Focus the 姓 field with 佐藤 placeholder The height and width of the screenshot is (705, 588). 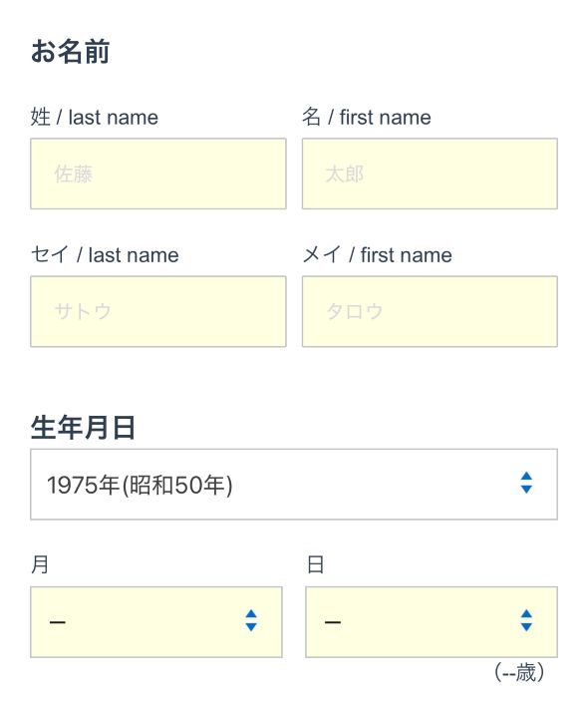[158, 174]
